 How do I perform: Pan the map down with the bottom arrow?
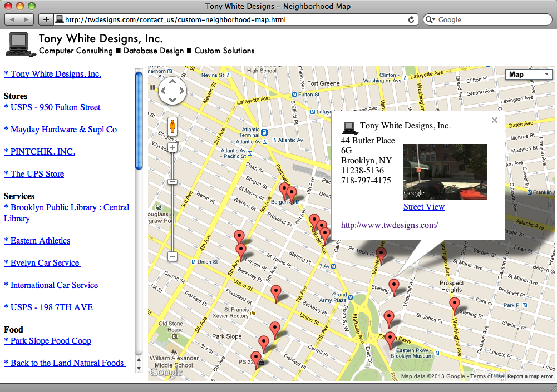click(x=172, y=100)
